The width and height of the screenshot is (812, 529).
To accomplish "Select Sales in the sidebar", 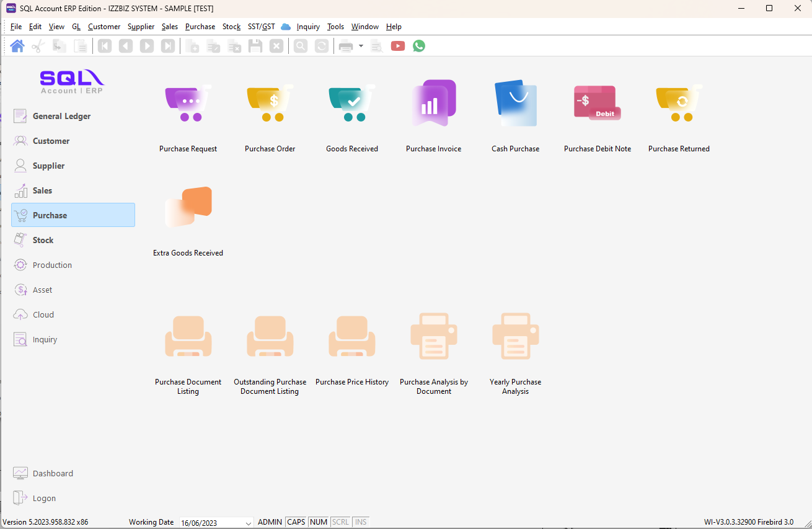I will (73, 190).
